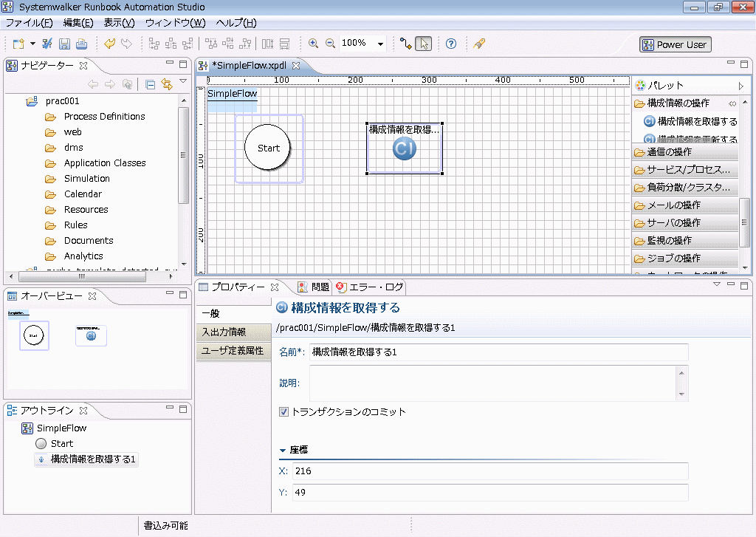The height and width of the screenshot is (537, 756).
Task: Select the prac001 project in navigator
Action: coord(62,101)
